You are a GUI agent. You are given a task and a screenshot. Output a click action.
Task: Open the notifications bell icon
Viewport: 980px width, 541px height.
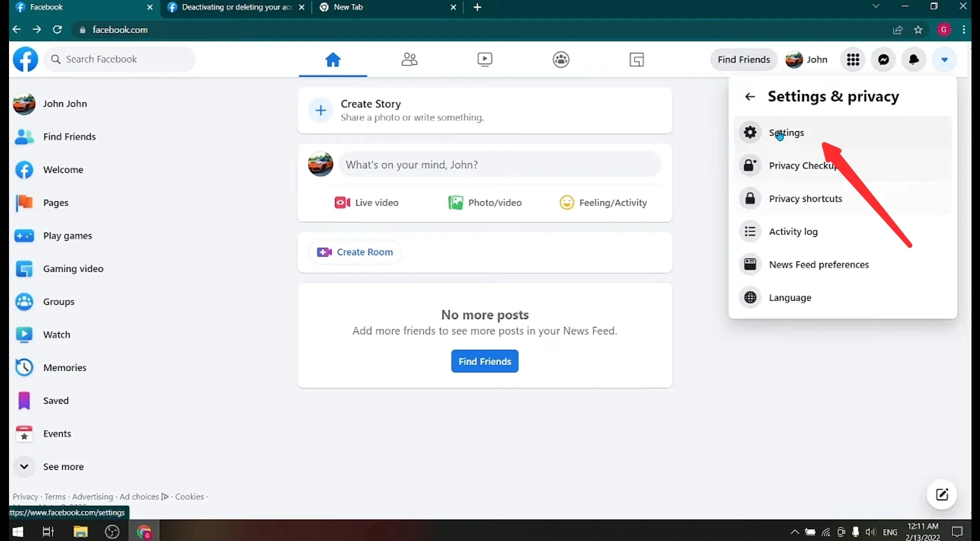coord(914,60)
